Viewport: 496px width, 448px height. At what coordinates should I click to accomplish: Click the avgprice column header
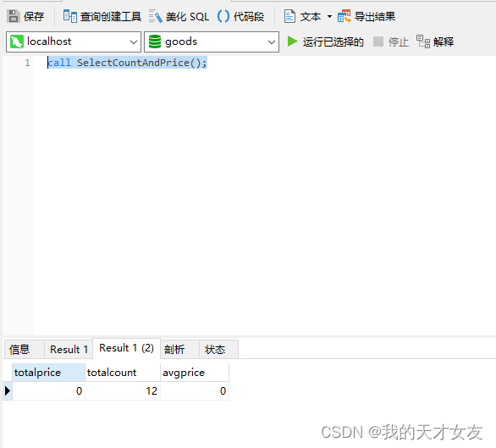tap(195, 373)
